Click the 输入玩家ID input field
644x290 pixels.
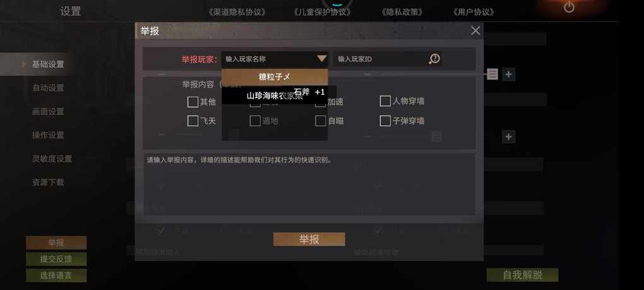coord(380,59)
